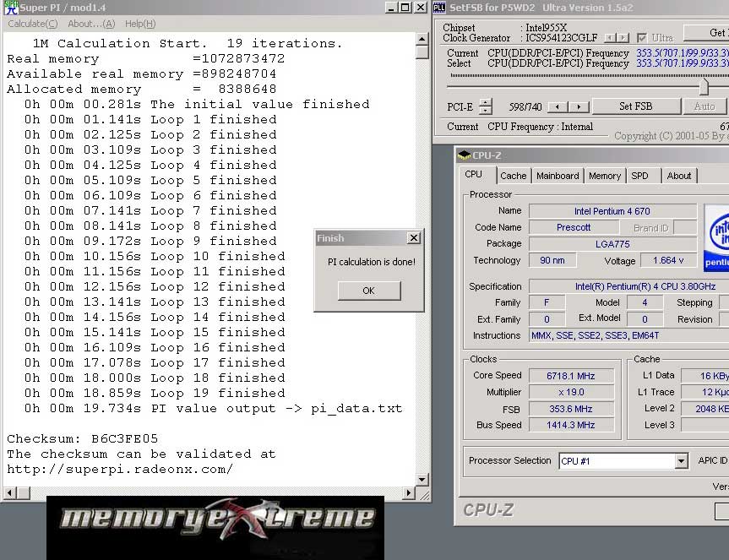Image resolution: width=729 pixels, height=560 pixels.
Task: Click the Code Name value 'Prescott'
Action: click(x=574, y=227)
